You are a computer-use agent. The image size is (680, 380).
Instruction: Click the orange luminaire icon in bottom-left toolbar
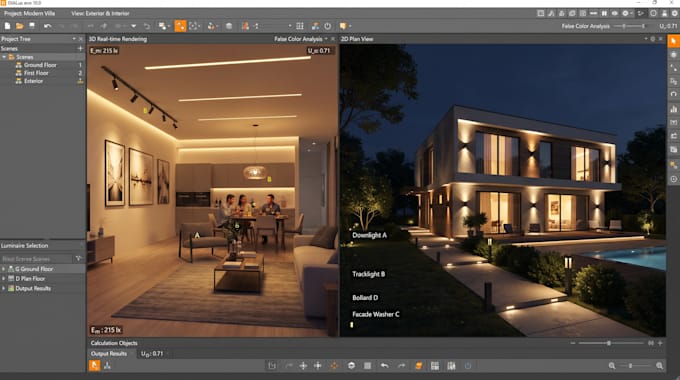coord(94,366)
